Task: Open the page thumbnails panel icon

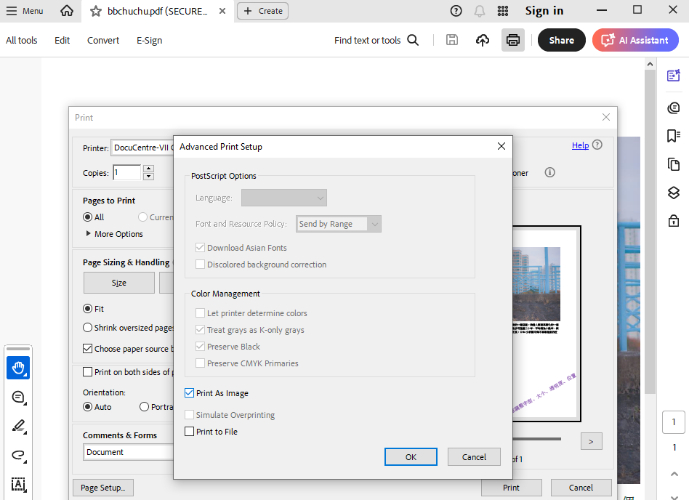Action: (x=673, y=164)
